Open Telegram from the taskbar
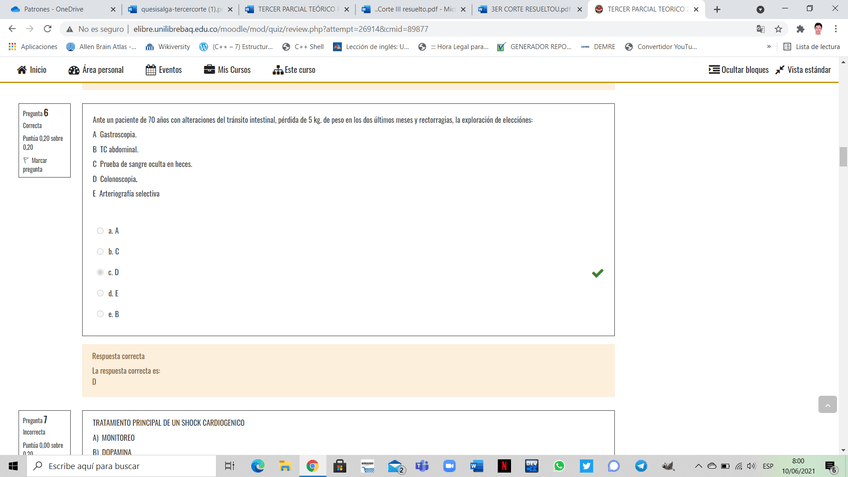The height and width of the screenshot is (477, 848). tap(641, 466)
